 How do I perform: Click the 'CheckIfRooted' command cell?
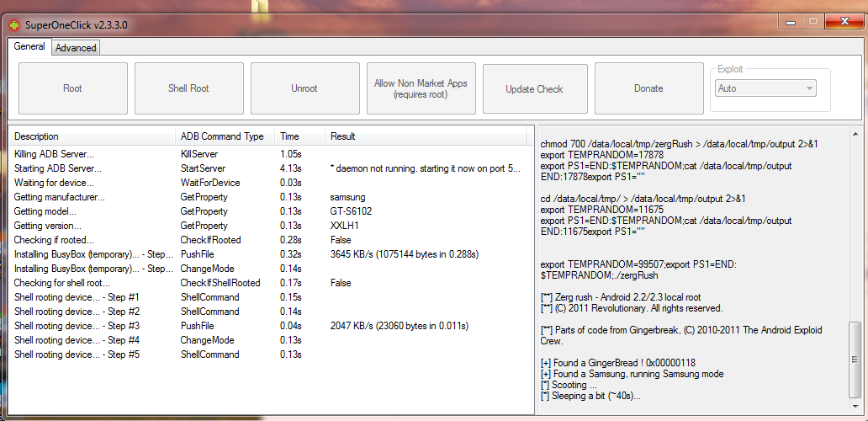click(x=210, y=240)
